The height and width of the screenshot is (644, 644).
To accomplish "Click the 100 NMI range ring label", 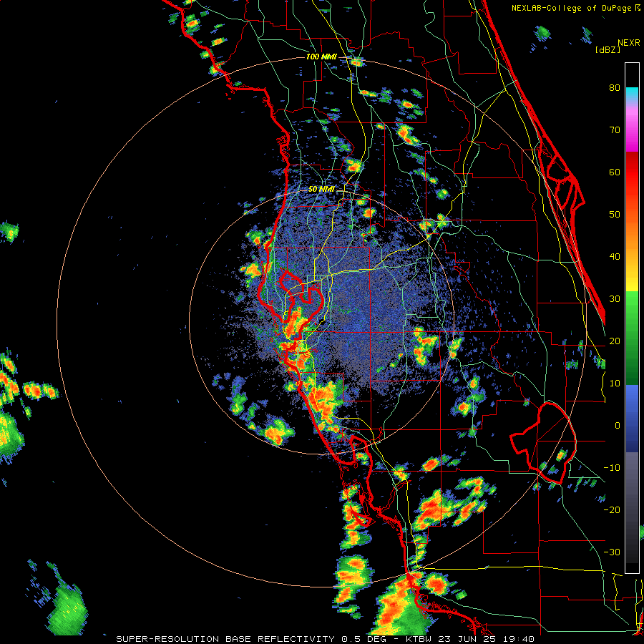I will pos(321,57).
